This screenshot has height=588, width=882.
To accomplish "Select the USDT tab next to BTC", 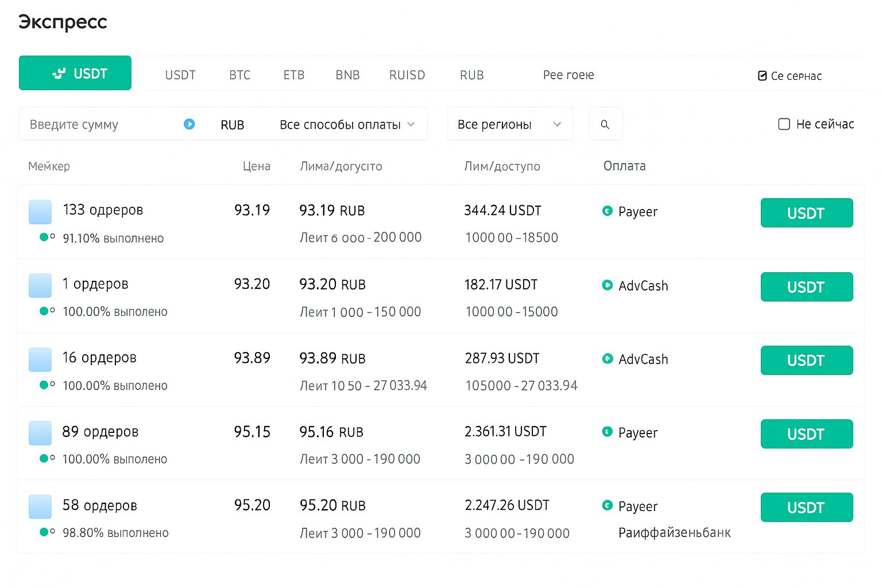I will [x=180, y=75].
